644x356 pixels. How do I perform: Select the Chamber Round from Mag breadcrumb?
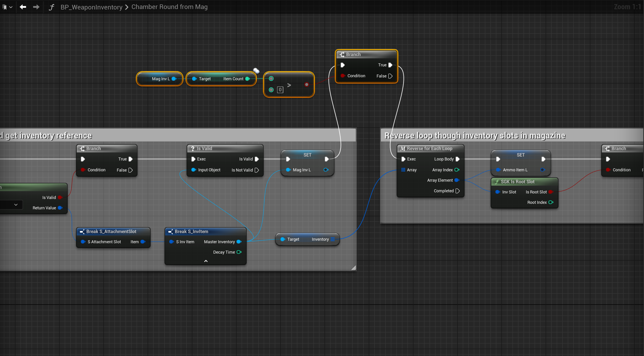[169, 7]
